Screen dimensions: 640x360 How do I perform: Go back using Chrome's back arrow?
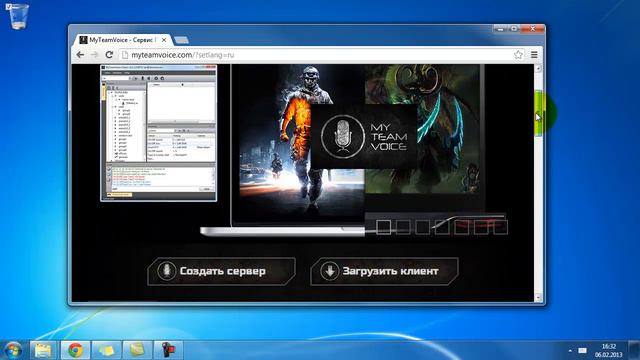coord(80,55)
